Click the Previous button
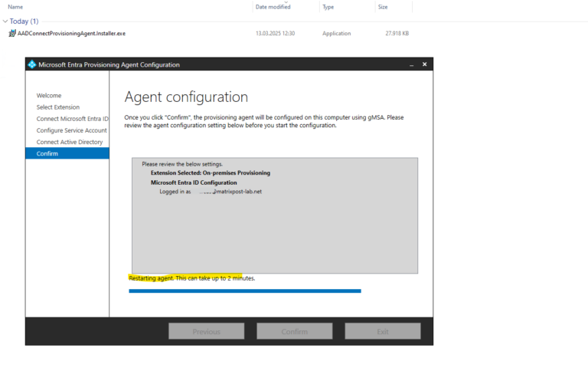 206,331
